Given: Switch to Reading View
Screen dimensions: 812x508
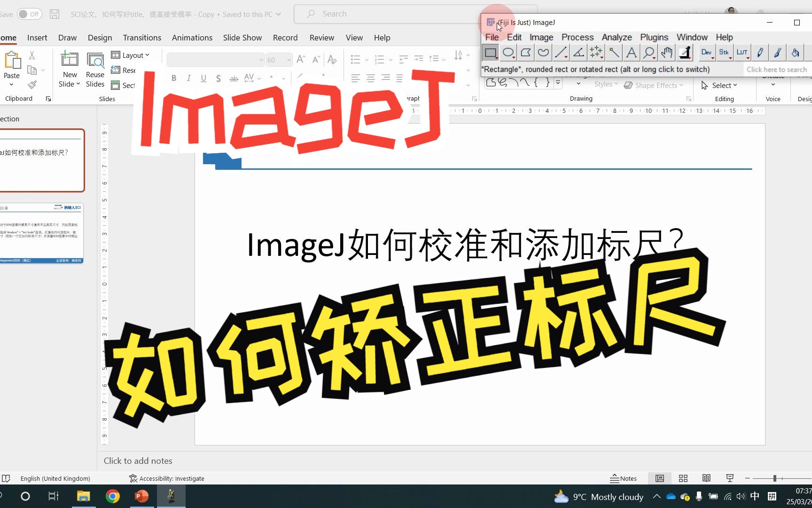Looking at the screenshot, I should (x=706, y=478).
